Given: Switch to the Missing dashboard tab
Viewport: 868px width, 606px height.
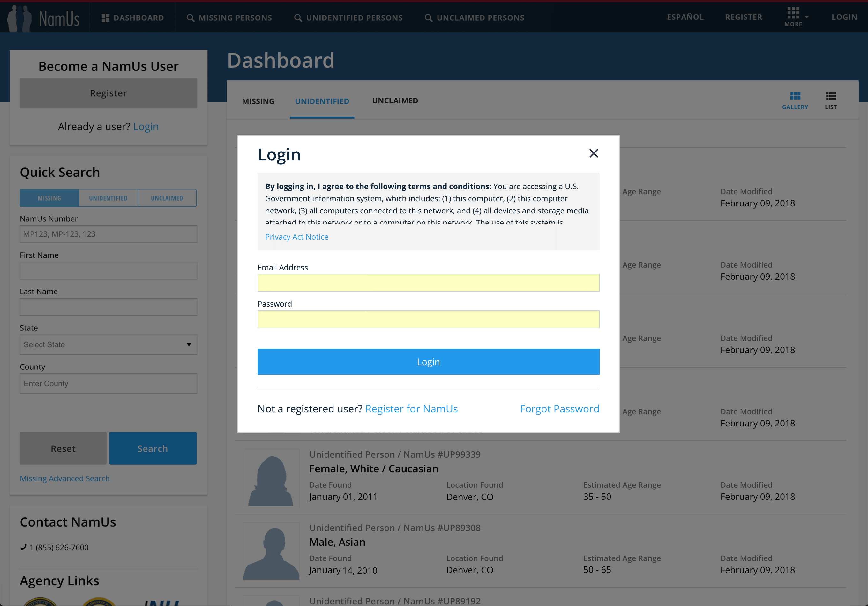Looking at the screenshot, I should [258, 101].
